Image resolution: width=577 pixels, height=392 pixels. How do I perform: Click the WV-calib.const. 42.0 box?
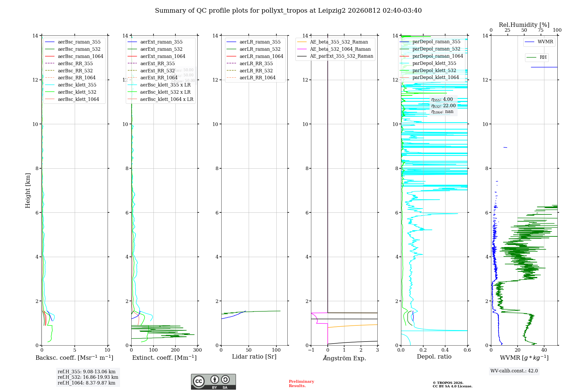point(514,371)
